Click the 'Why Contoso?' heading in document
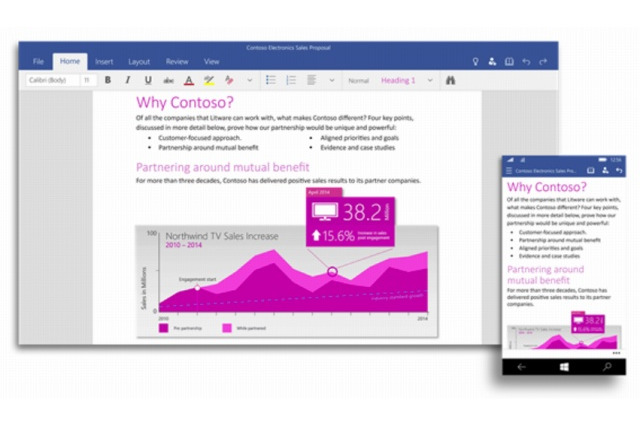The height and width of the screenshot is (426, 640). pyautogui.click(x=184, y=102)
